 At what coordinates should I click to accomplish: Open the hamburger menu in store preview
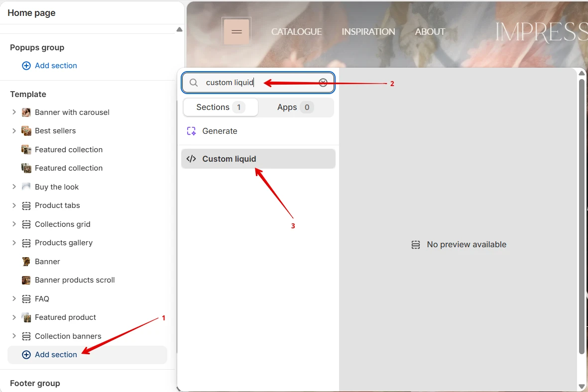[x=236, y=31]
